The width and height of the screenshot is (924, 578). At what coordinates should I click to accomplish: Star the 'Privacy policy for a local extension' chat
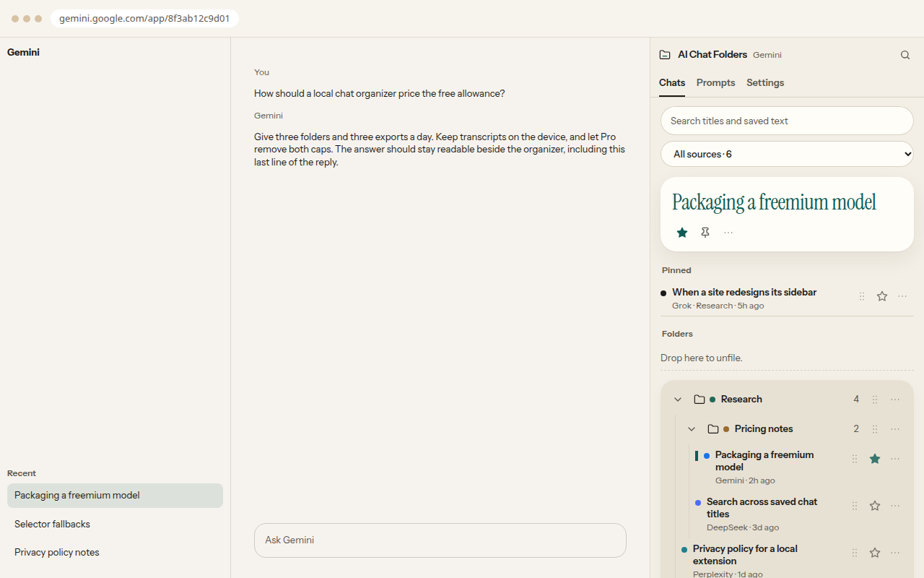coord(875,553)
